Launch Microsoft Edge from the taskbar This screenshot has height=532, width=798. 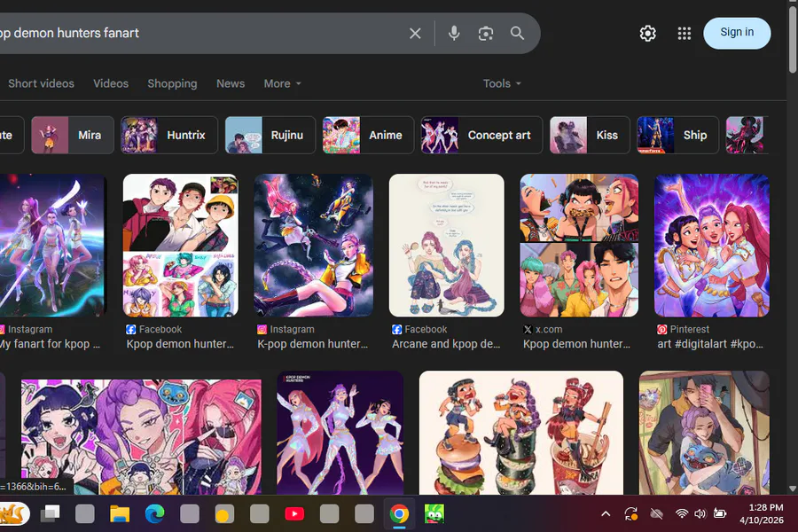[x=154, y=514]
